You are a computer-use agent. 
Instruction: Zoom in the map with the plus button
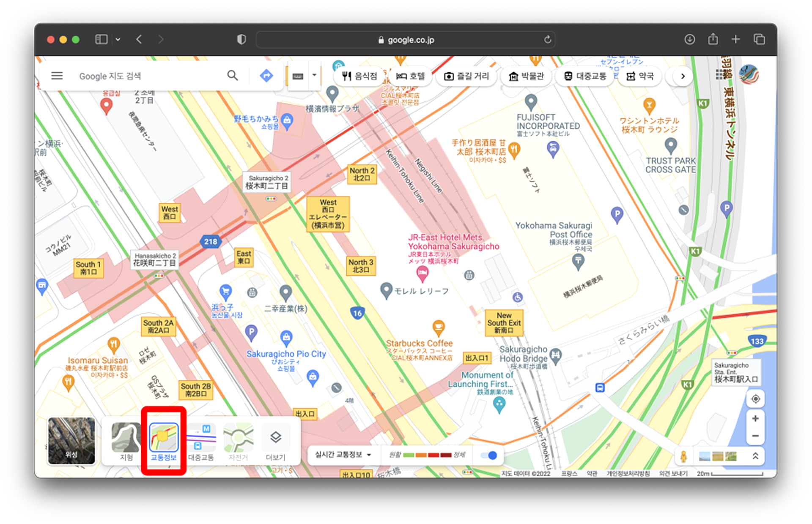click(755, 418)
